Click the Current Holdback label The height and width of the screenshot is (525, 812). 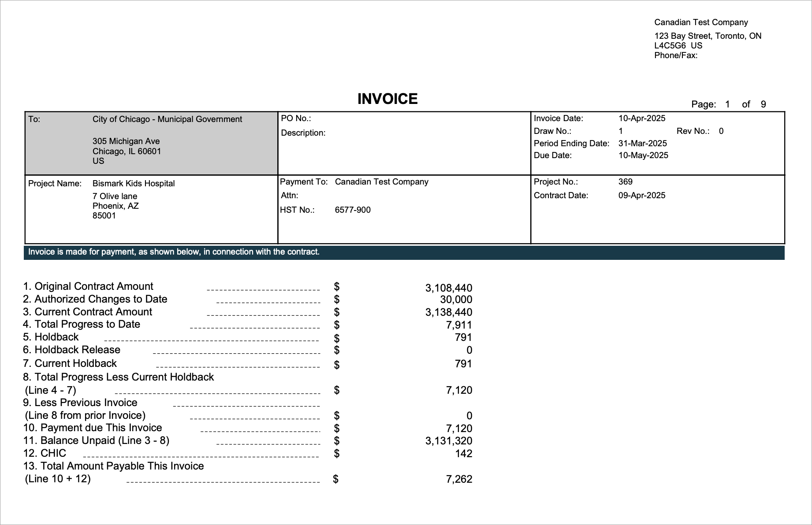tap(70, 364)
